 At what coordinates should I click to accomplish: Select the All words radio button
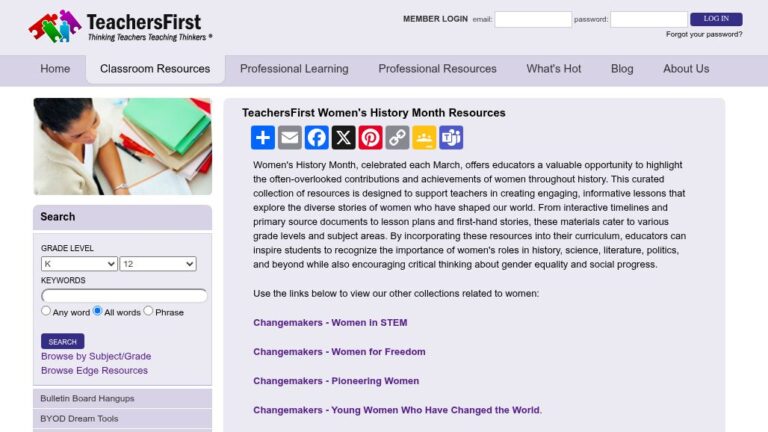click(x=97, y=311)
